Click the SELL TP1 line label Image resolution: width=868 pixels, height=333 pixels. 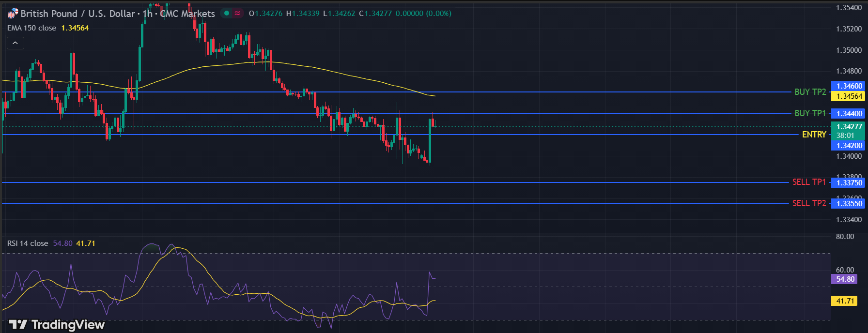coord(809,182)
